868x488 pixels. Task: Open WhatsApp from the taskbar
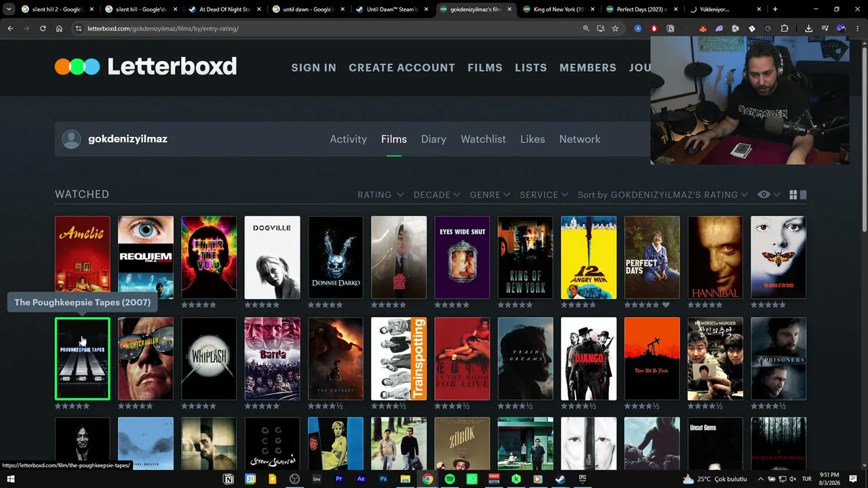pyautogui.click(x=471, y=479)
